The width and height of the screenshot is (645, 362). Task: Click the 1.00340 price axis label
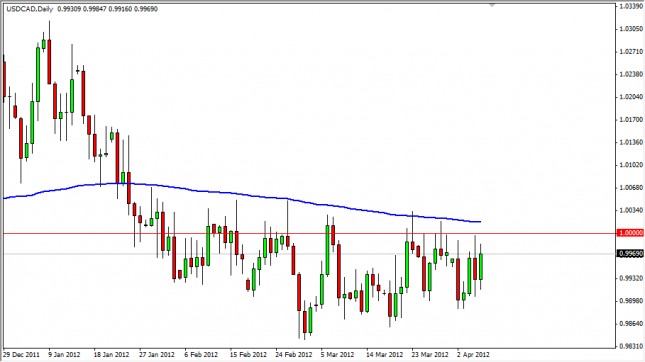631,210
